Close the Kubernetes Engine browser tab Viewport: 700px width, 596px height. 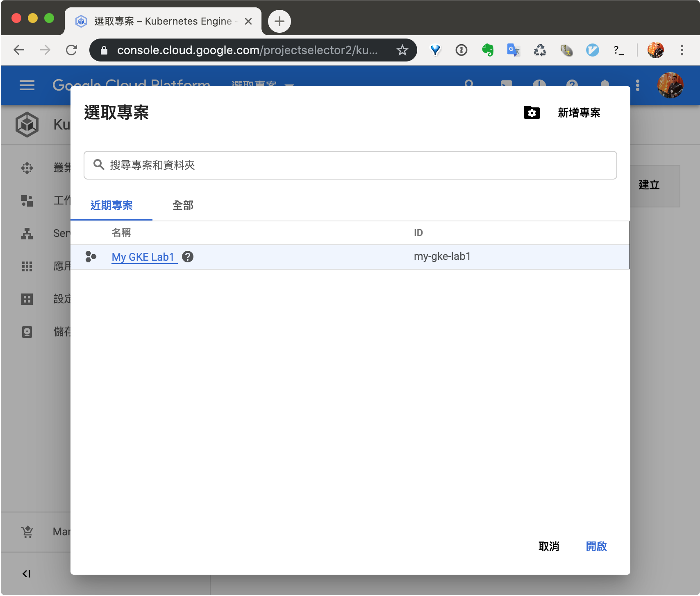(248, 21)
